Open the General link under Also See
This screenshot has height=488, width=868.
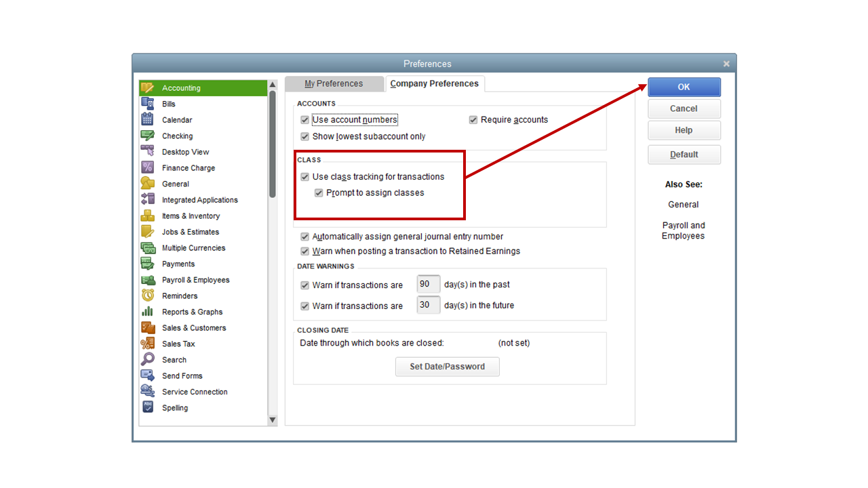tap(684, 205)
